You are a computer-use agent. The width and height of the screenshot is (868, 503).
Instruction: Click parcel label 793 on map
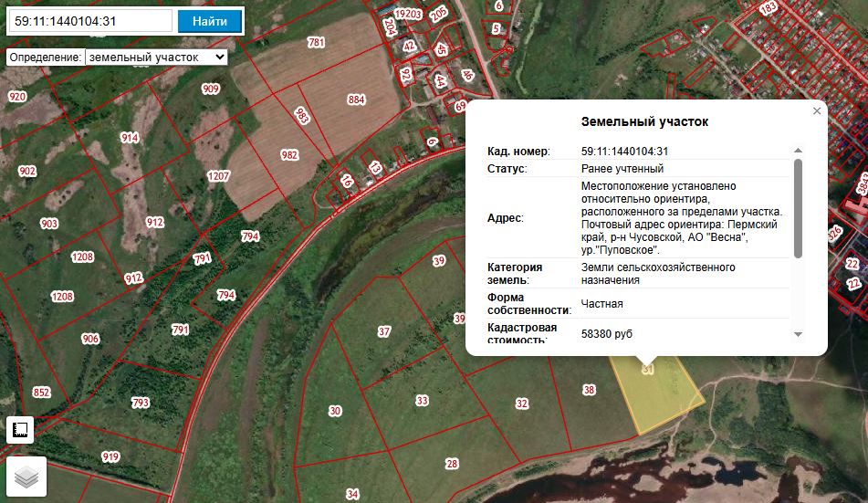(140, 403)
